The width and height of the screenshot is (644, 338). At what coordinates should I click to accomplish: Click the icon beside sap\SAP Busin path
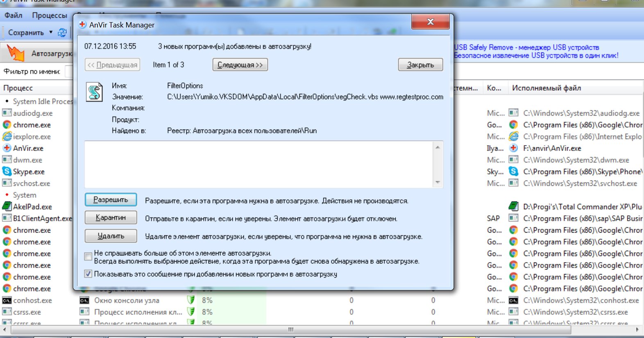click(513, 218)
